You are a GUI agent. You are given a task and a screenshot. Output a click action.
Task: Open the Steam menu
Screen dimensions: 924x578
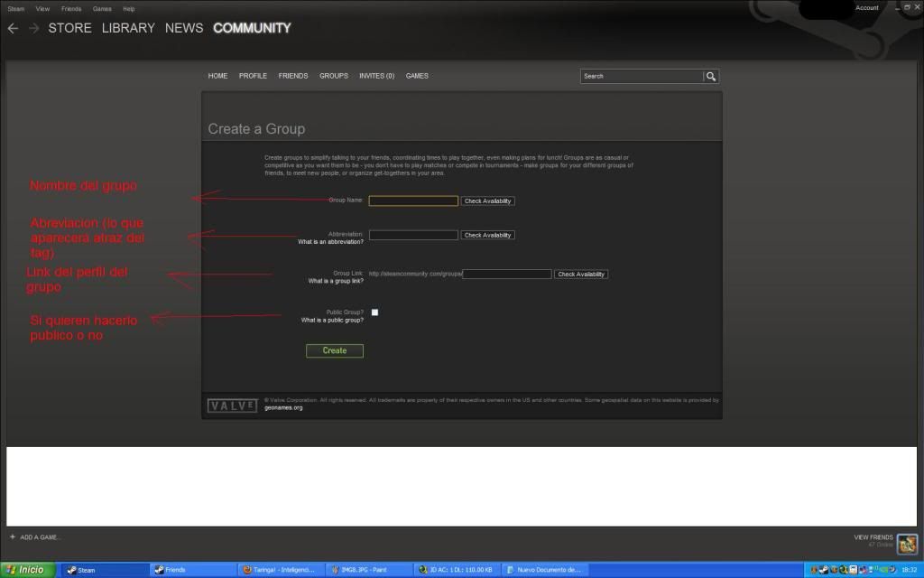pos(16,9)
